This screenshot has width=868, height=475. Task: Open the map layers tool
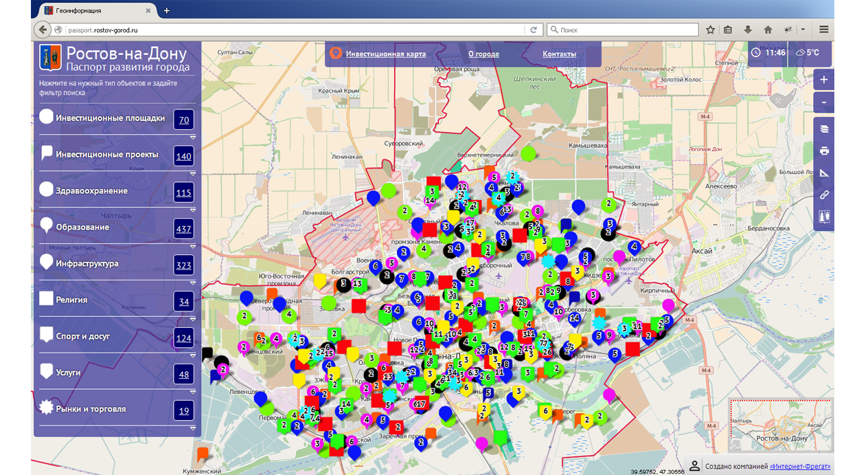point(824,129)
